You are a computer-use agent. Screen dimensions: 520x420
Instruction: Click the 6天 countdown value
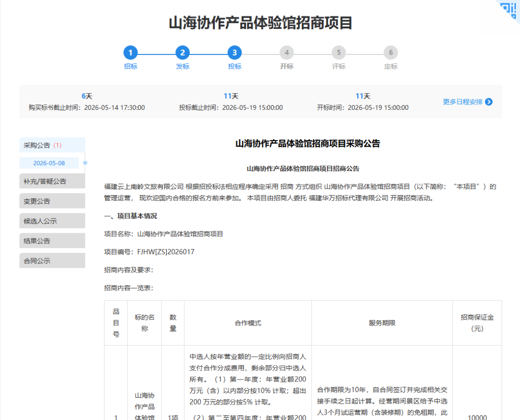[87, 96]
